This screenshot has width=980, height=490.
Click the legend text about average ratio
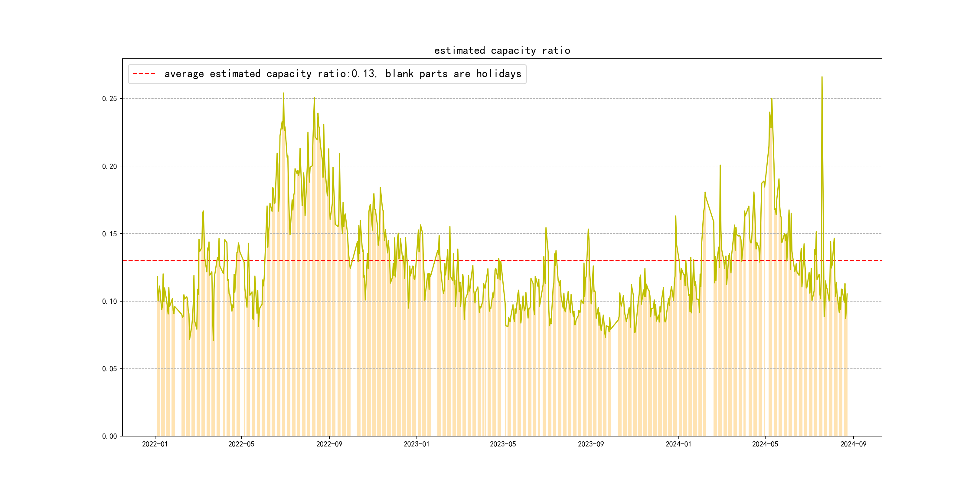342,74
